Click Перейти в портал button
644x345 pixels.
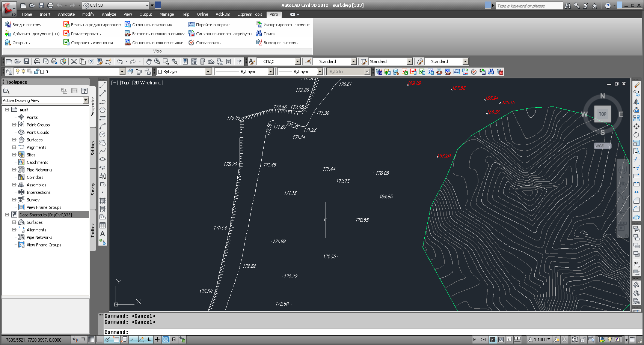pyautogui.click(x=210, y=25)
